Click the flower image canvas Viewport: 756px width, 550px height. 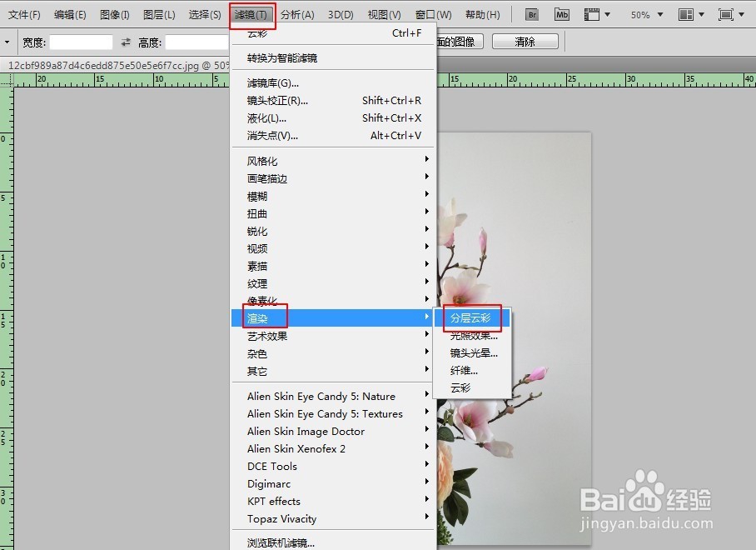[x=514, y=337]
